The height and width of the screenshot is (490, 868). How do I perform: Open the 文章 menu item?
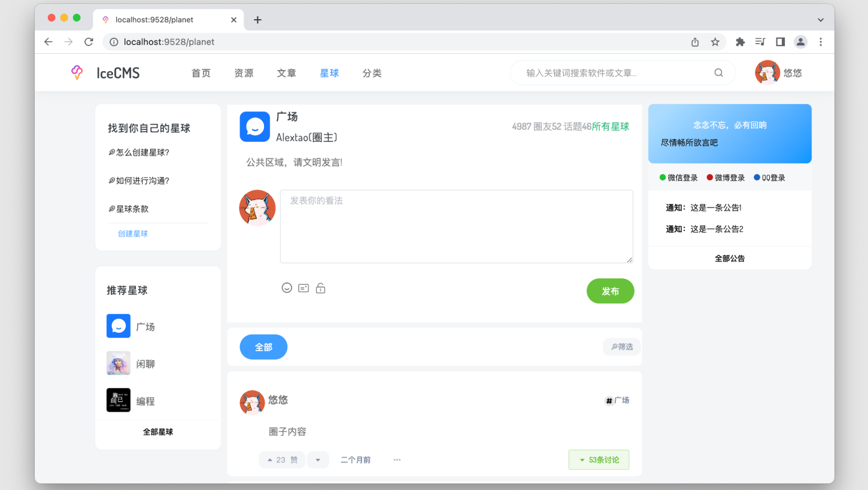tap(286, 72)
